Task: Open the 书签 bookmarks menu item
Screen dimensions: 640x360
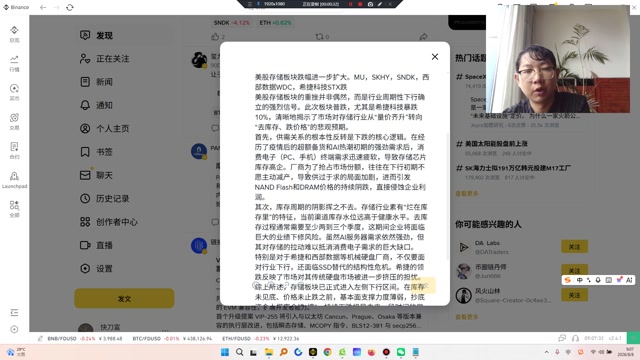Action: [x=124, y=152]
